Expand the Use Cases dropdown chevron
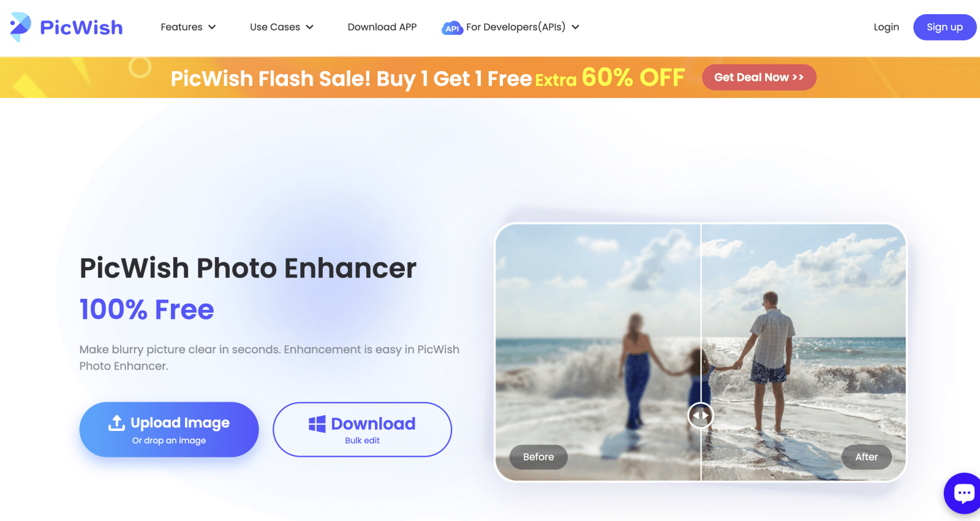This screenshot has height=521, width=980. tap(309, 27)
